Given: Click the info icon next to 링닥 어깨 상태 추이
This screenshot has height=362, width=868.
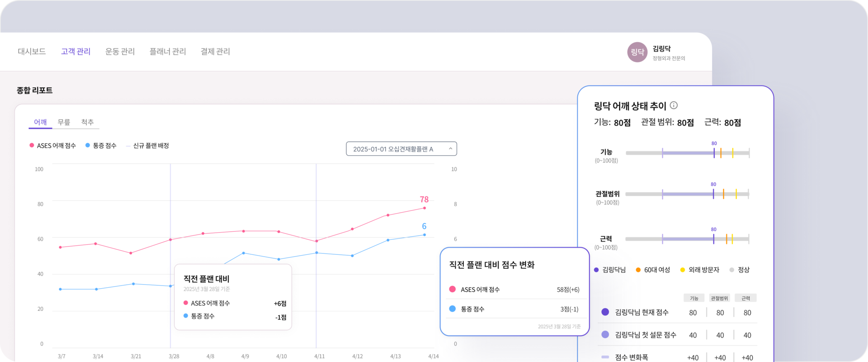Looking at the screenshot, I should coord(674,105).
